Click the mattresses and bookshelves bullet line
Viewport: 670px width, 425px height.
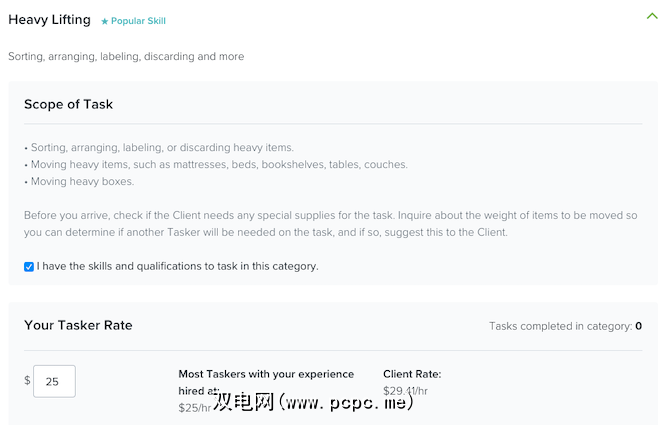(x=216, y=164)
